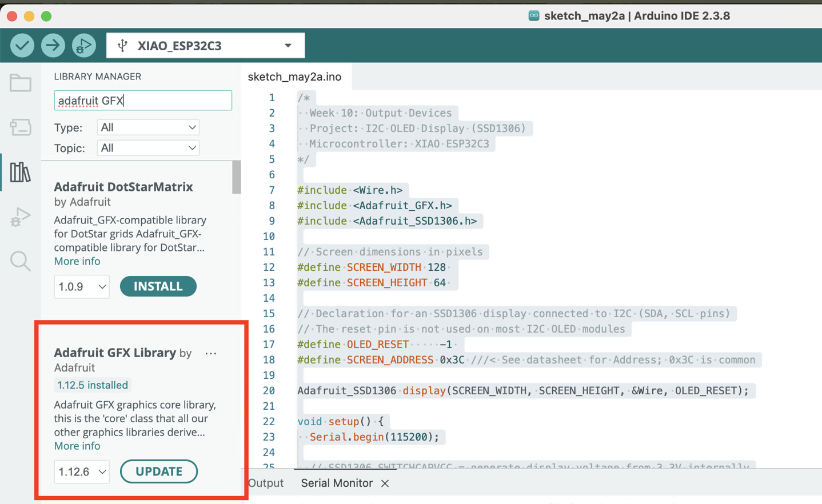Click the Microcontroller: XIAO ESP32C3 comment line
This screenshot has width=822, height=504.
coord(400,144)
